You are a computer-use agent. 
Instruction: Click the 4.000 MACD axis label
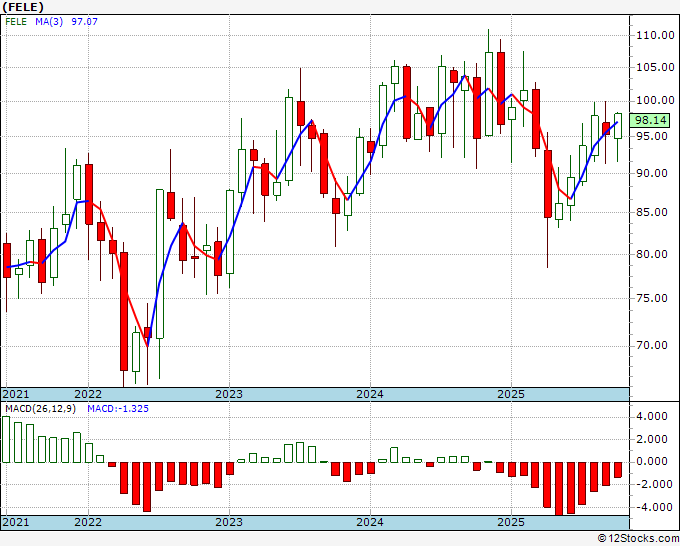(652, 416)
